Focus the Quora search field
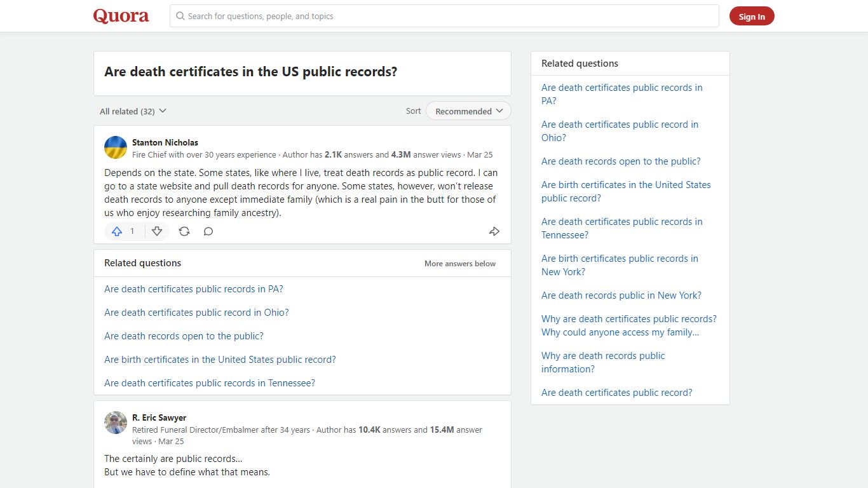 pyautogui.click(x=444, y=16)
